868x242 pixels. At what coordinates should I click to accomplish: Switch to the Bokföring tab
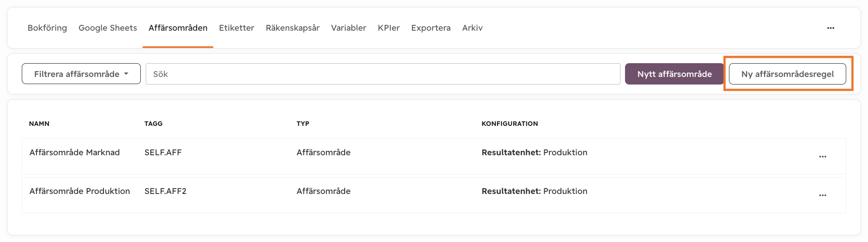pyautogui.click(x=47, y=28)
